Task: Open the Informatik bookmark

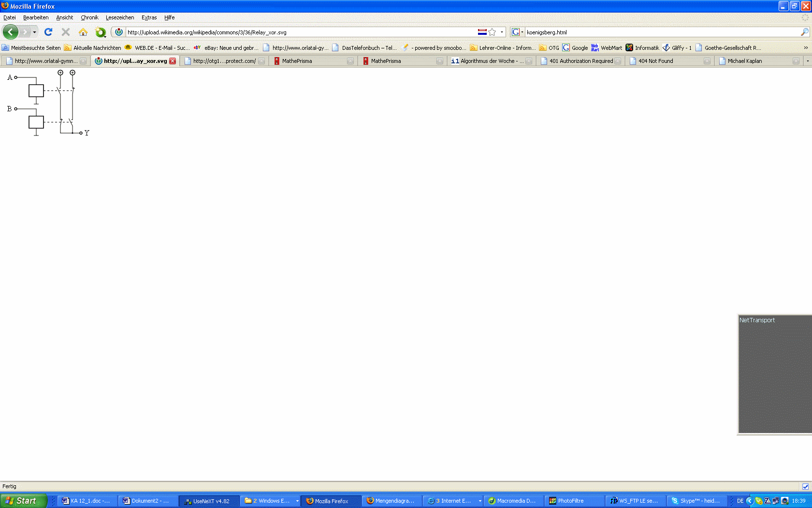Action: coord(642,48)
